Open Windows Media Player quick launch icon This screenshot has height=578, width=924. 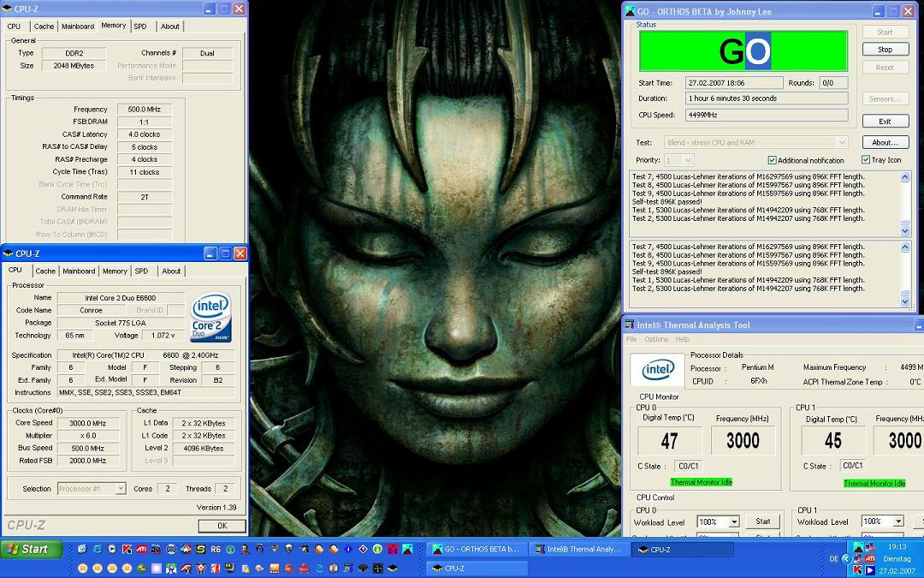point(113,549)
